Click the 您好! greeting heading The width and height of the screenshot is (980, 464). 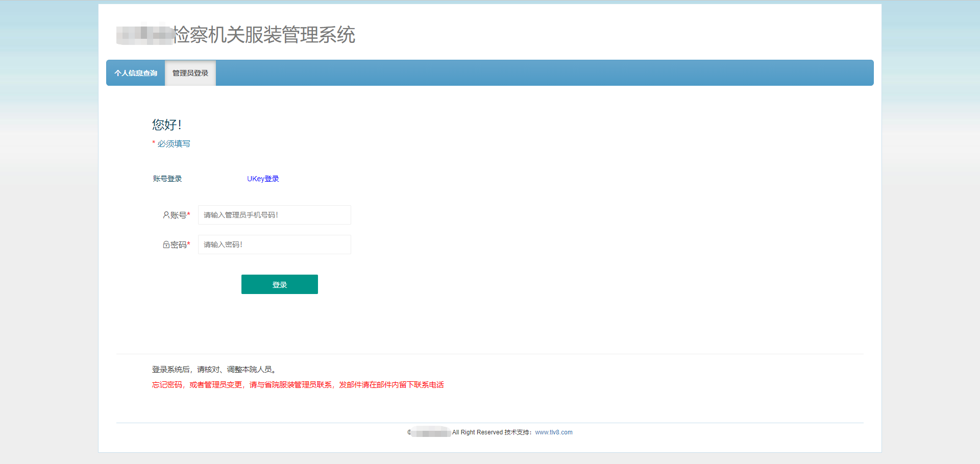click(x=166, y=125)
